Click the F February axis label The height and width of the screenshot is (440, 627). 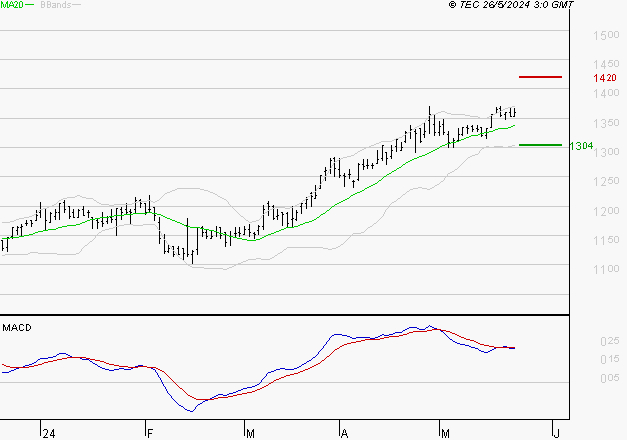[x=150, y=434]
